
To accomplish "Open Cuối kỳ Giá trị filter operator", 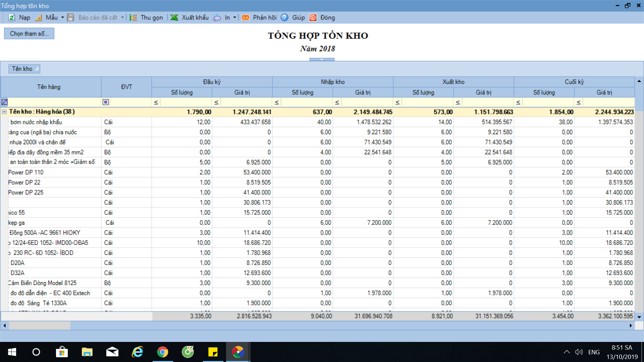I will coord(579,102).
